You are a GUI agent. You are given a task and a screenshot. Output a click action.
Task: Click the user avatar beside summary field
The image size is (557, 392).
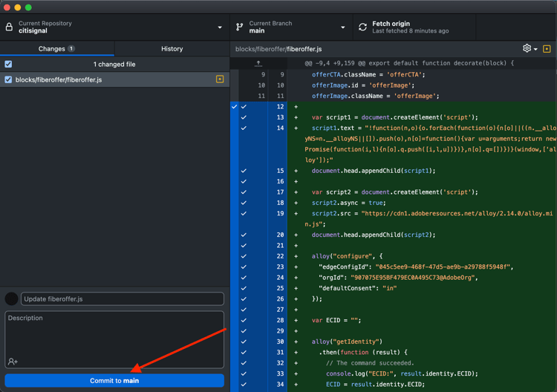point(11,298)
